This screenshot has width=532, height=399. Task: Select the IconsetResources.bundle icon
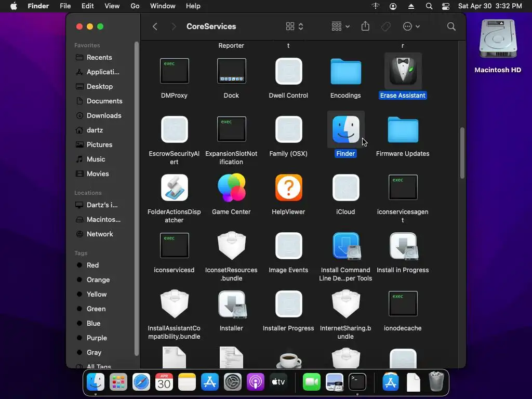(x=231, y=246)
